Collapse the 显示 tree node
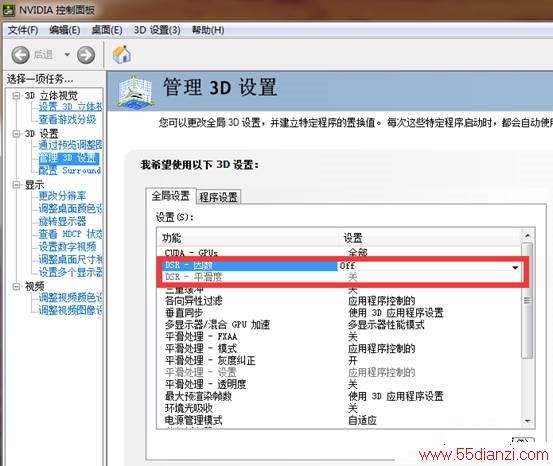The height and width of the screenshot is (466, 553). (16, 184)
